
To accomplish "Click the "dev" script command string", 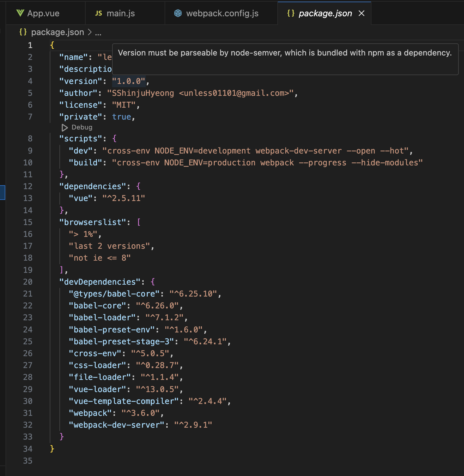I will pos(255,151).
